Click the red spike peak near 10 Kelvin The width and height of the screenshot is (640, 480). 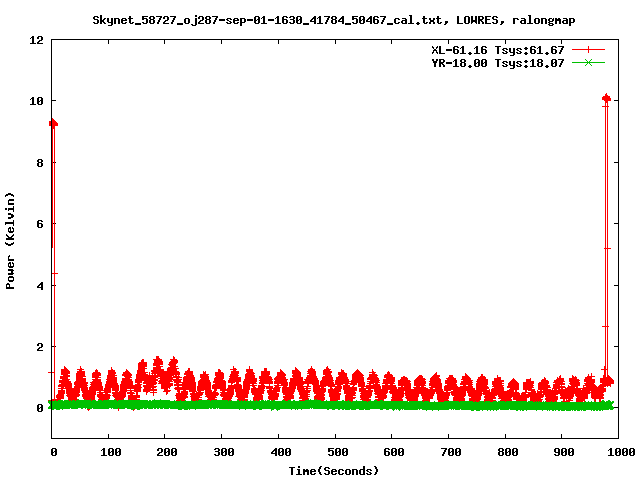pos(606,98)
